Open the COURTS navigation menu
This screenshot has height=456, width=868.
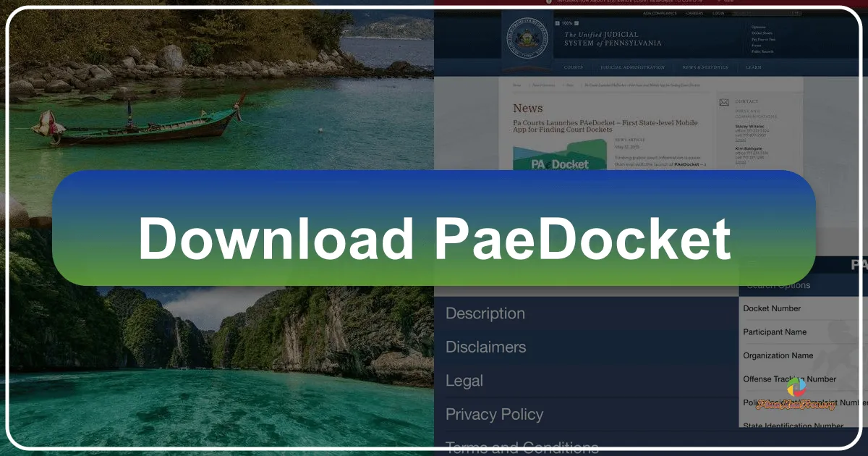click(573, 67)
